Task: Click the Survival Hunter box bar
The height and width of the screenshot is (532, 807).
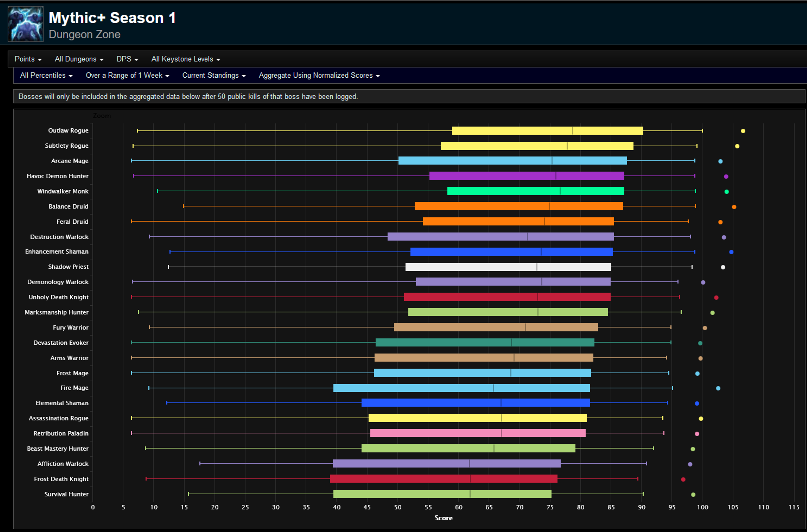Action: tap(442, 494)
